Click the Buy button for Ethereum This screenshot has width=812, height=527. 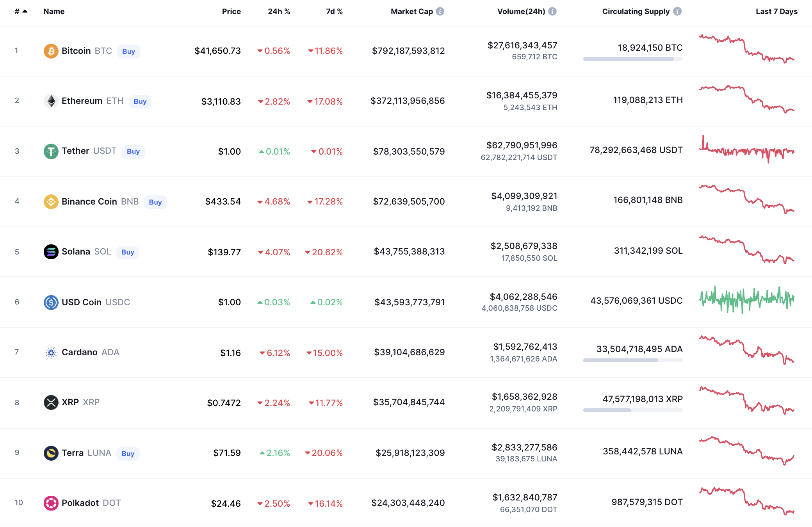point(140,101)
